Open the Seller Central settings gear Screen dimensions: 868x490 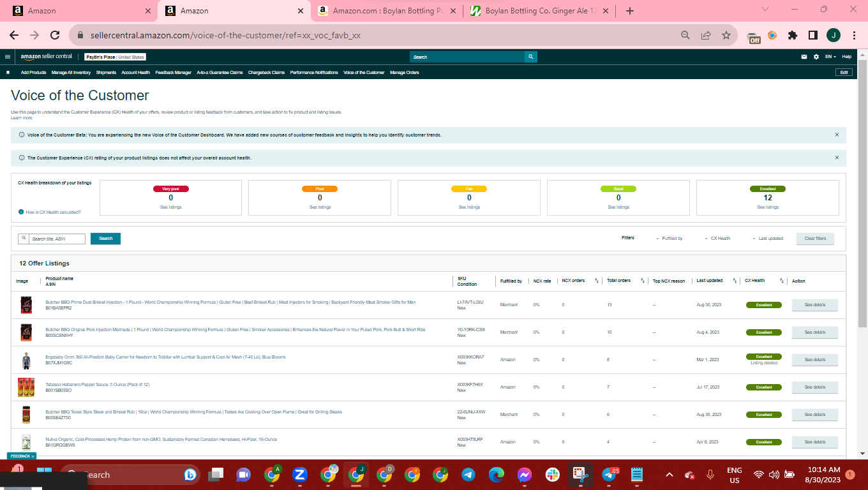pos(816,57)
